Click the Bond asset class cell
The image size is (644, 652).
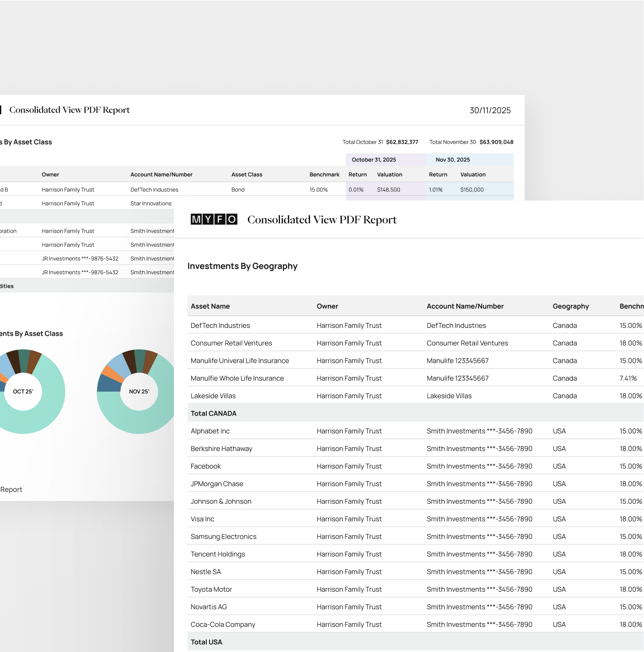(x=238, y=190)
